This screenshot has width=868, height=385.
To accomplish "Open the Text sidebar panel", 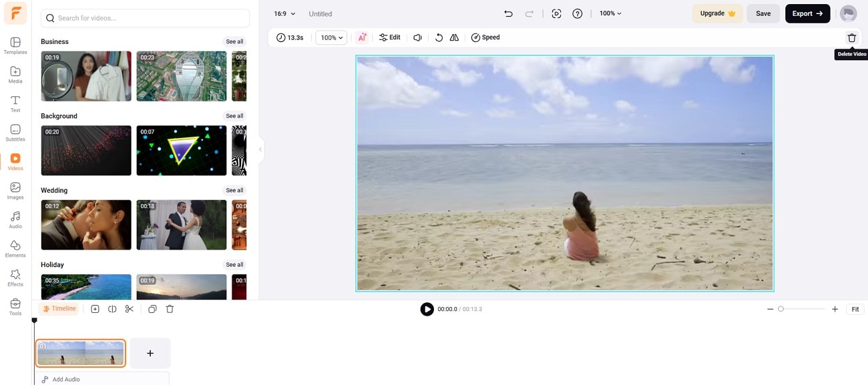I will (15, 103).
